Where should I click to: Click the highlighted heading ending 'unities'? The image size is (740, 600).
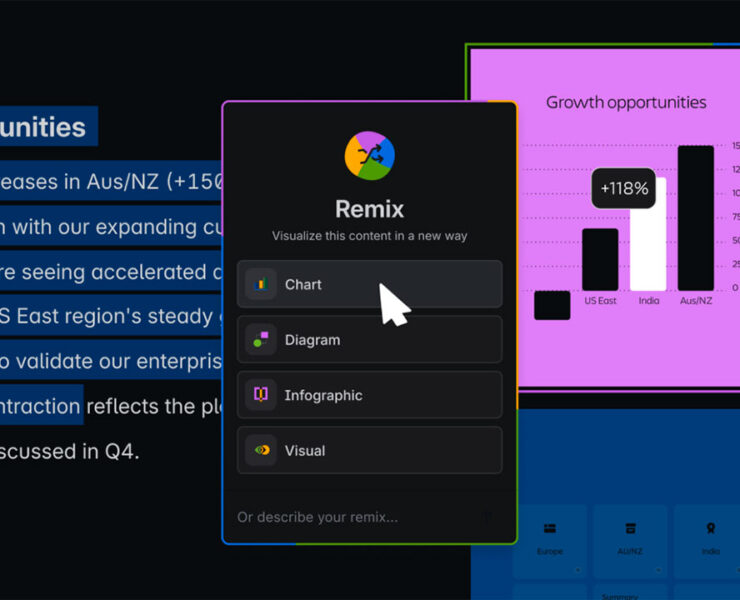tap(43, 127)
